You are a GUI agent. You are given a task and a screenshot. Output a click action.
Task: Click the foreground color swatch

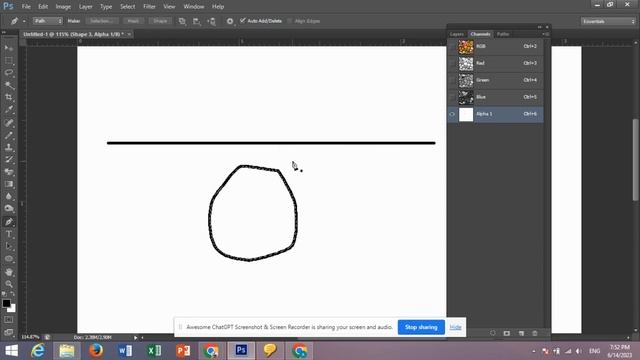click(x=6, y=303)
